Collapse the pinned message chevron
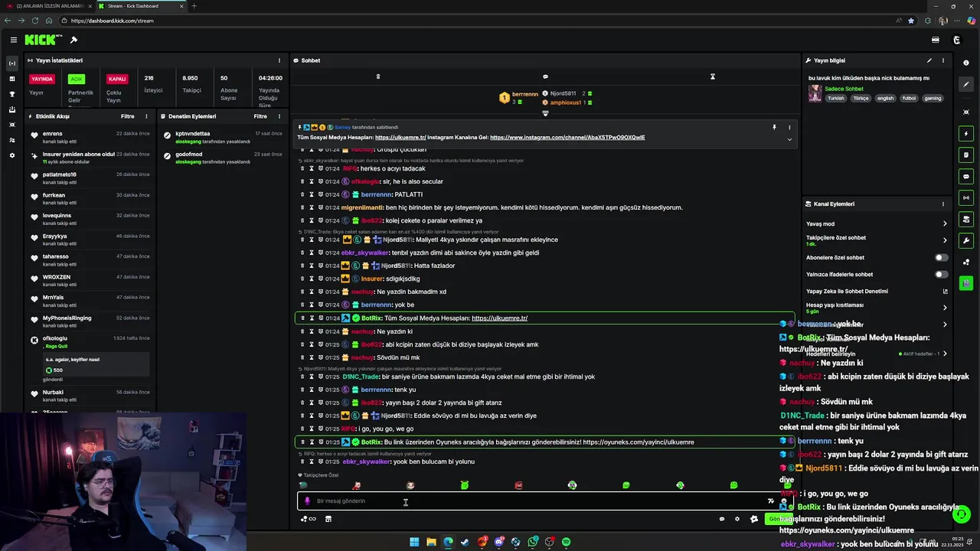This screenshot has width=980, height=551. 789,139
